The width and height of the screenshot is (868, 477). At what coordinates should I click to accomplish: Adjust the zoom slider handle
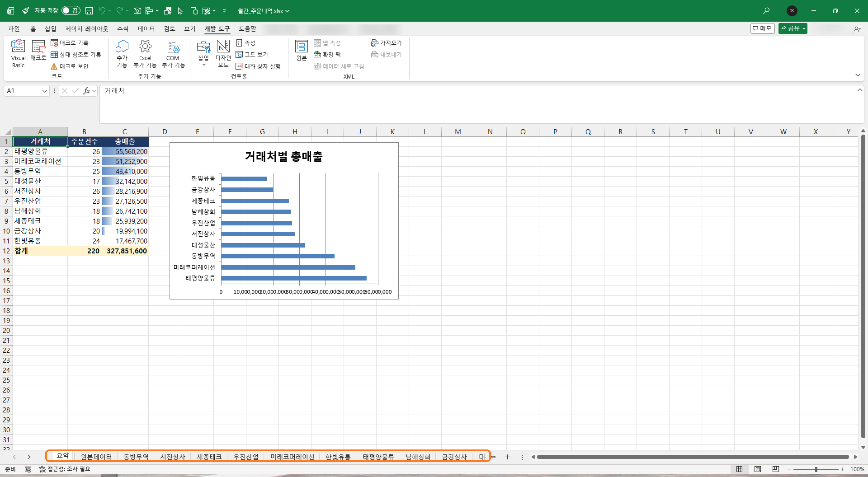pos(816,469)
